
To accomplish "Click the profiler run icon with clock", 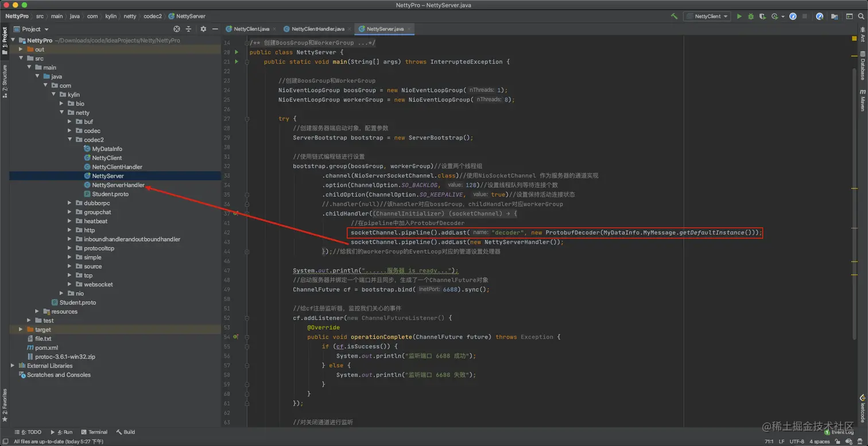I will pos(776,17).
